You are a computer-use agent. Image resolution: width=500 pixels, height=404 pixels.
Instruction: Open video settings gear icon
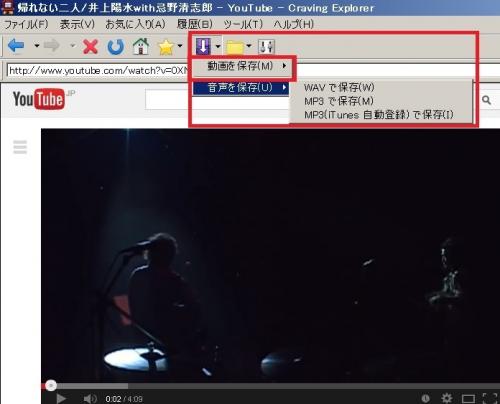pyautogui.click(x=447, y=398)
